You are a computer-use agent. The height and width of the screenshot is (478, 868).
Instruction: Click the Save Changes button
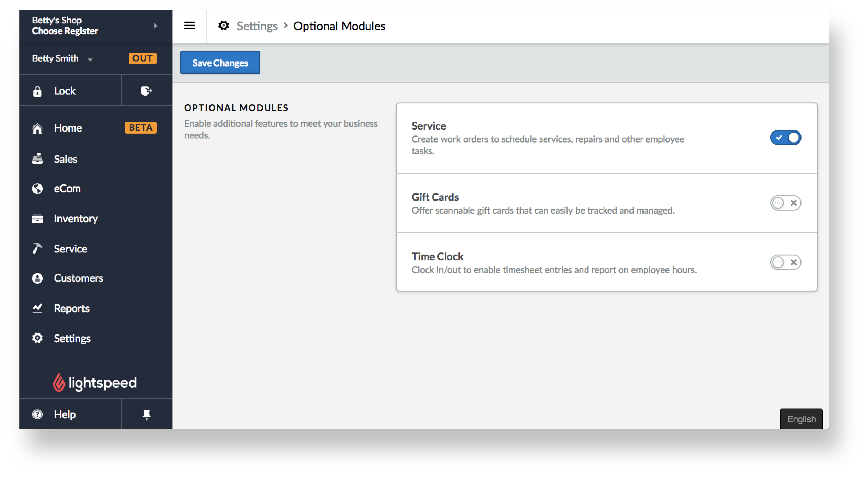(220, 62)
